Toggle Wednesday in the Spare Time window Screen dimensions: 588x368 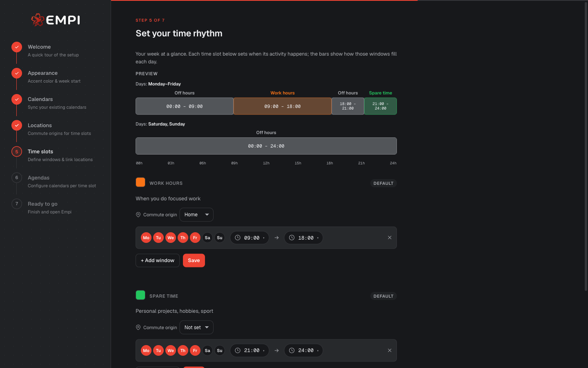pos(171,350)
